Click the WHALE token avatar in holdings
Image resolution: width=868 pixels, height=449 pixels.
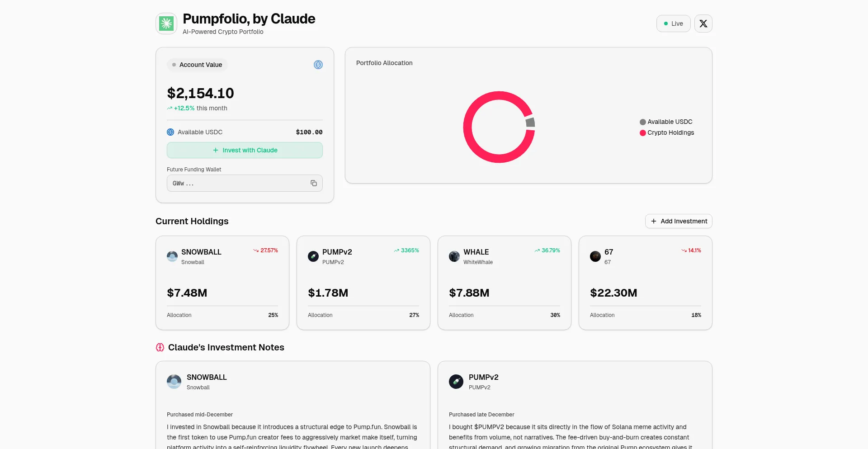[x=454, y=256]
